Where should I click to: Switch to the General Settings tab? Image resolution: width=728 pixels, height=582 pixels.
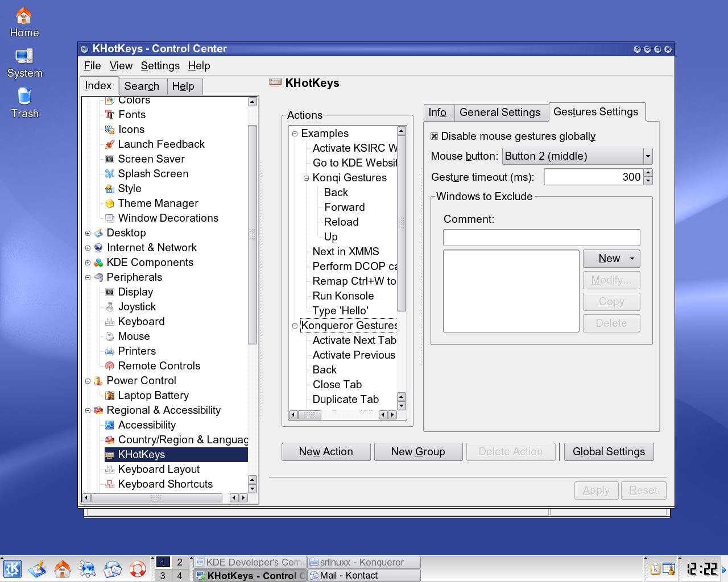[500, 113]
